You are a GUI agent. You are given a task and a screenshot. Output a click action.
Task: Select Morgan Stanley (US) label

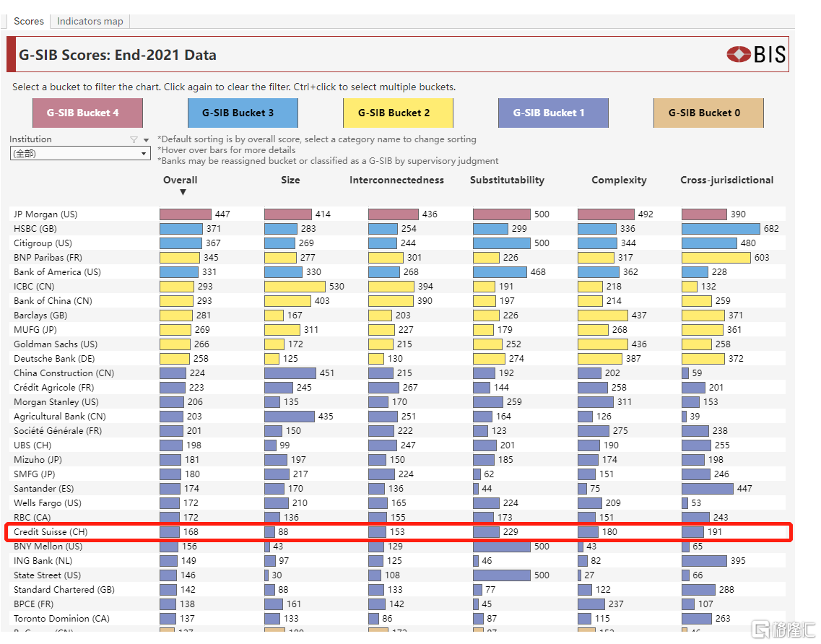point(56,402)
